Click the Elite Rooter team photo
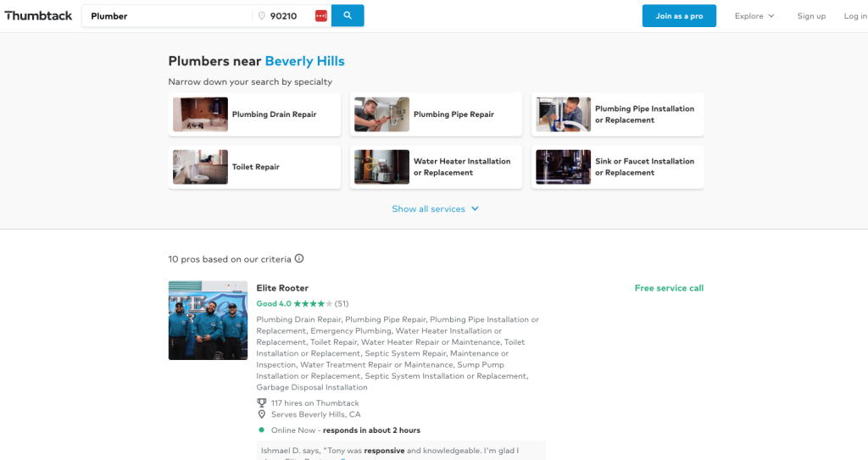The image size is (868, 460). click(209, 320)
